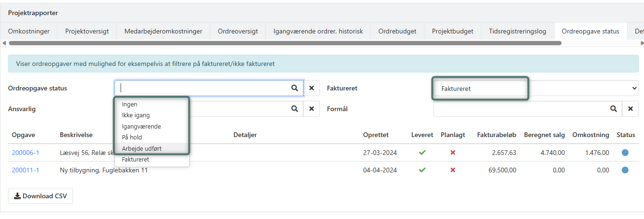Image resolution: width=644 pixels, height=219 pixels.
Task: Choose 'Arbejde udført' in status list
Action: click(142, 148)
